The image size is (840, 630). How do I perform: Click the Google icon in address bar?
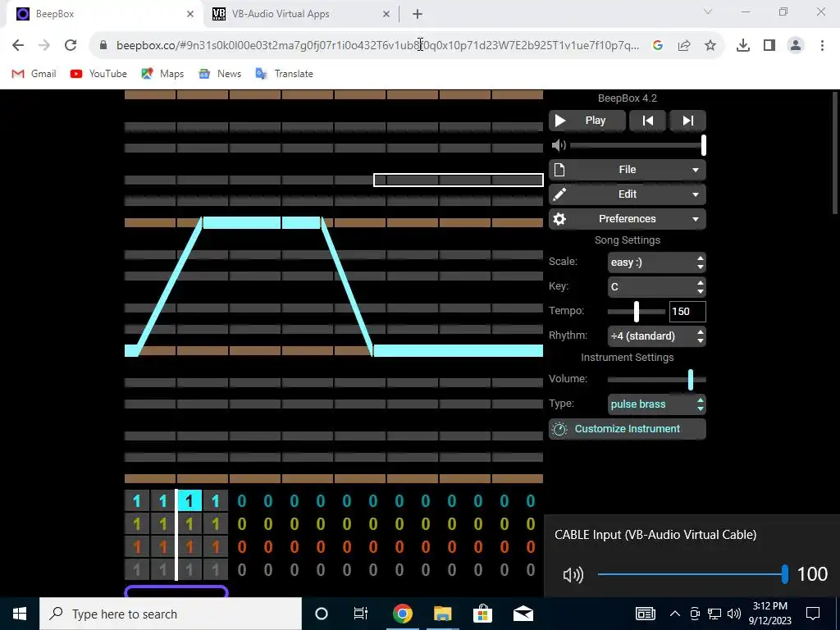pyautogui.click(x=657, y=46)
